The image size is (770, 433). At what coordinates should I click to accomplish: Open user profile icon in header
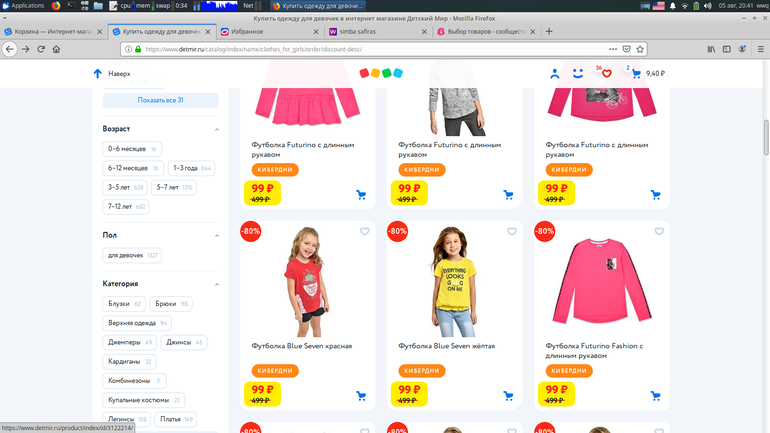click(x=555, y=73)
